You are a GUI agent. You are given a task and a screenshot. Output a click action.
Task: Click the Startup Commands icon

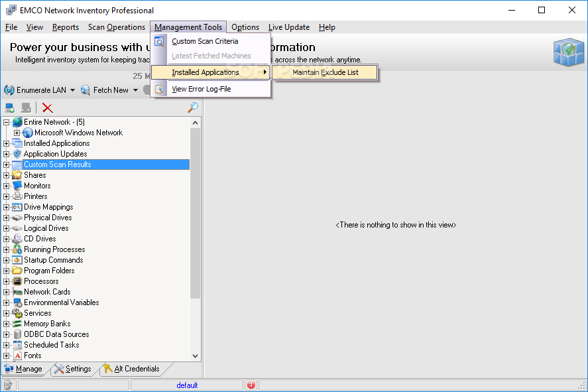click(x=17, y=260)
